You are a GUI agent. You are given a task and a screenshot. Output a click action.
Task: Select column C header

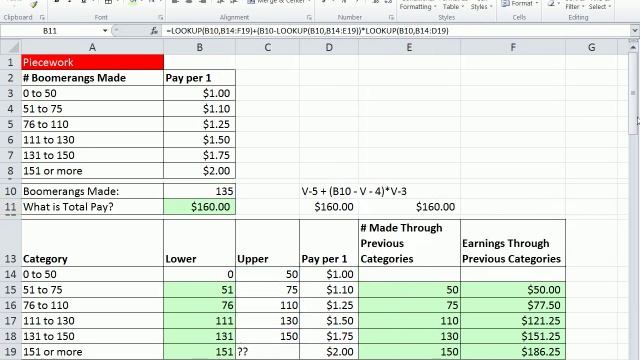click(x=267, y=47)
